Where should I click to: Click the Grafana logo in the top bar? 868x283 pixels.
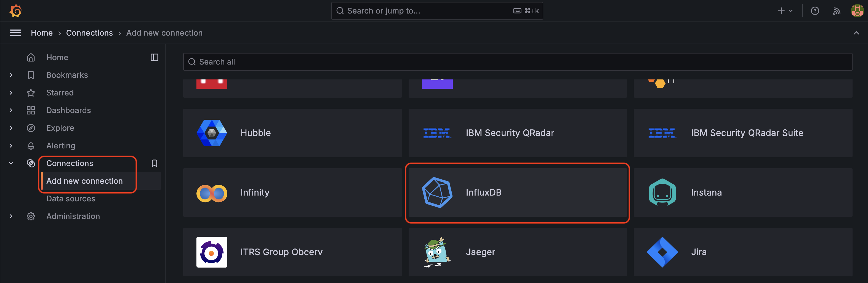pyautogui.click(x=15, y=10)
